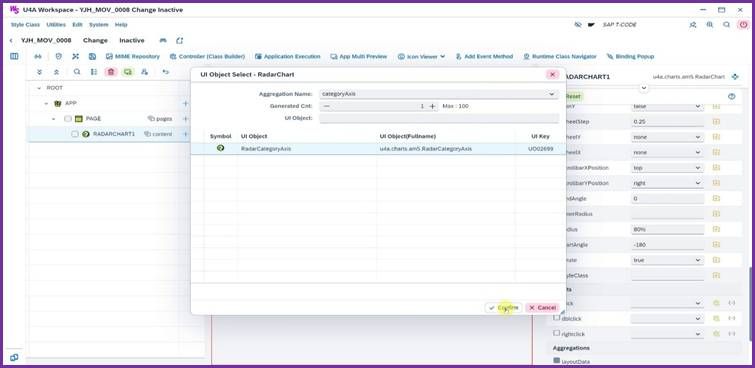Increase the Generated Cnt value
Image resolution: width=755 pixels, height=368 pixels.
point(432,106)
